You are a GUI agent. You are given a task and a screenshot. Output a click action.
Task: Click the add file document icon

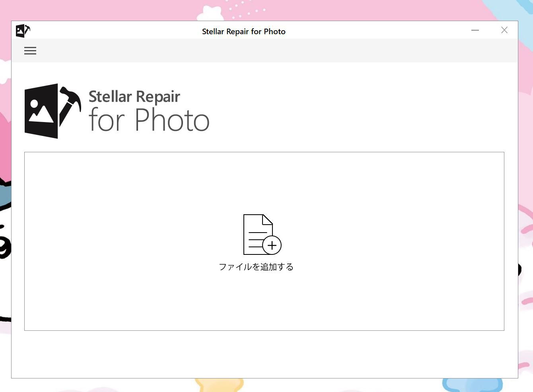tap(262, 235)
